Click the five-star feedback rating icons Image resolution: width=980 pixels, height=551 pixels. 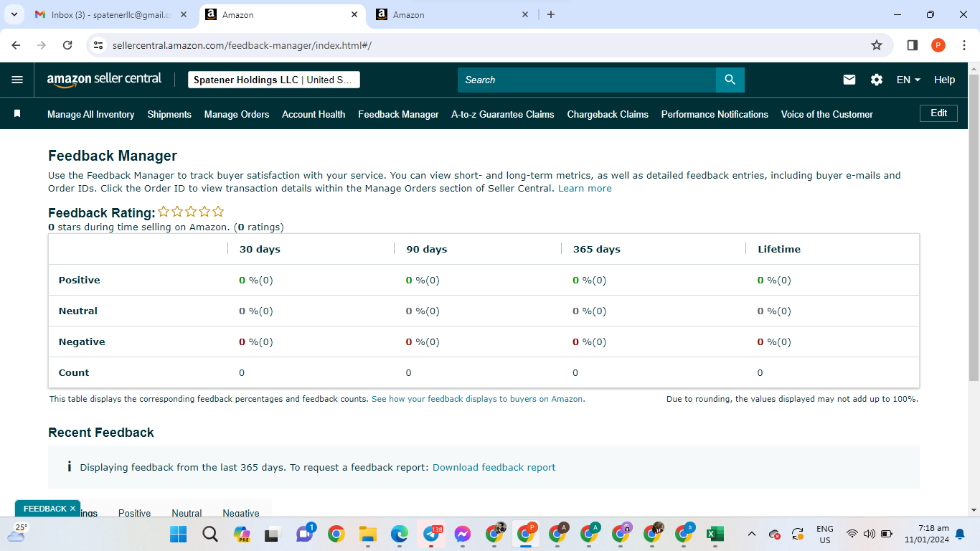pyautogui.click(x=191, y=212)
